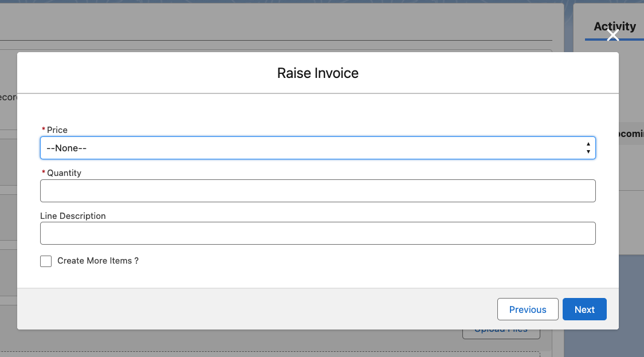
Task: Close the Raise Invoice dialog
Action: pos(613,36)
